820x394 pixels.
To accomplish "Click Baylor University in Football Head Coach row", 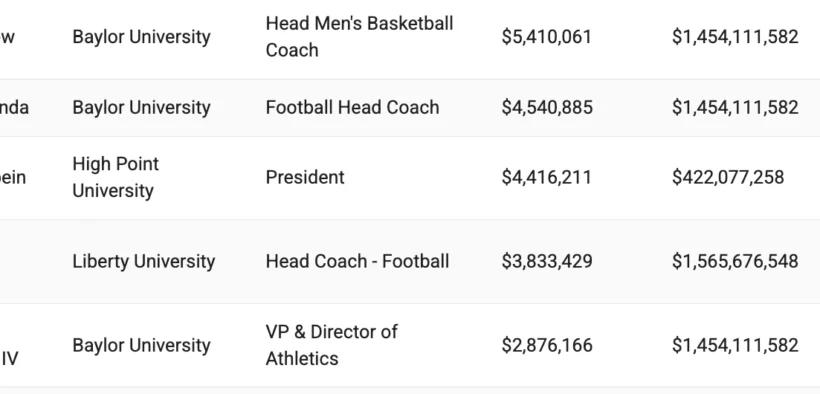I will click(141, 107).
